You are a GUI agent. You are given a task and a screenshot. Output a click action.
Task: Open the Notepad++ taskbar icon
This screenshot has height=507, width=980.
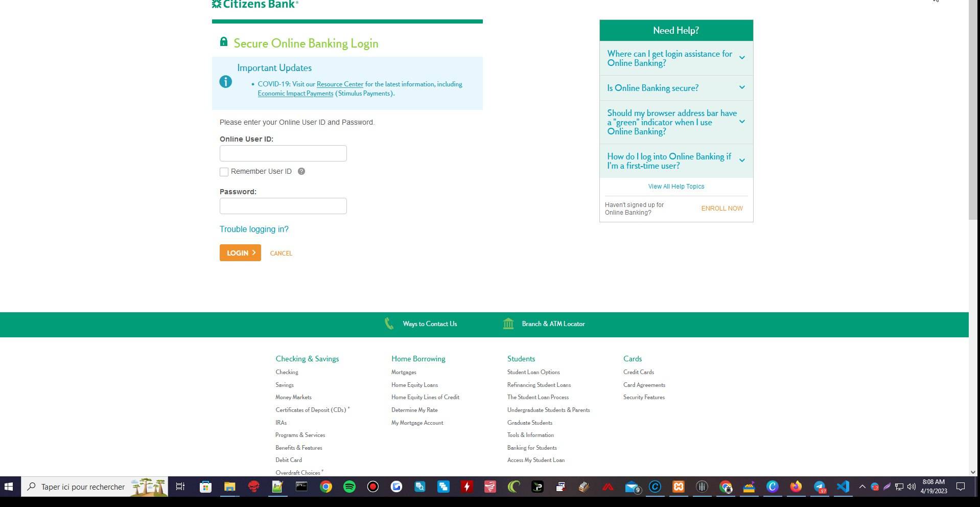[x=277, y=487]
